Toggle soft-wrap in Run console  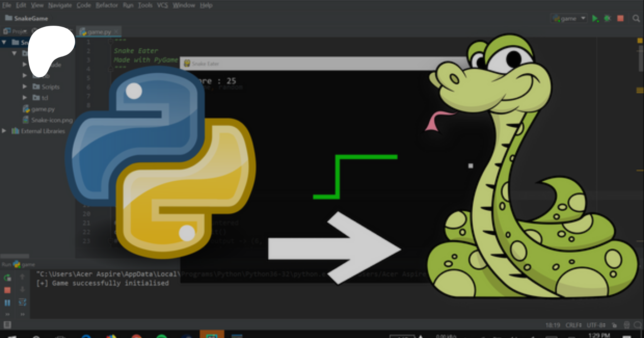click(22, 302)
